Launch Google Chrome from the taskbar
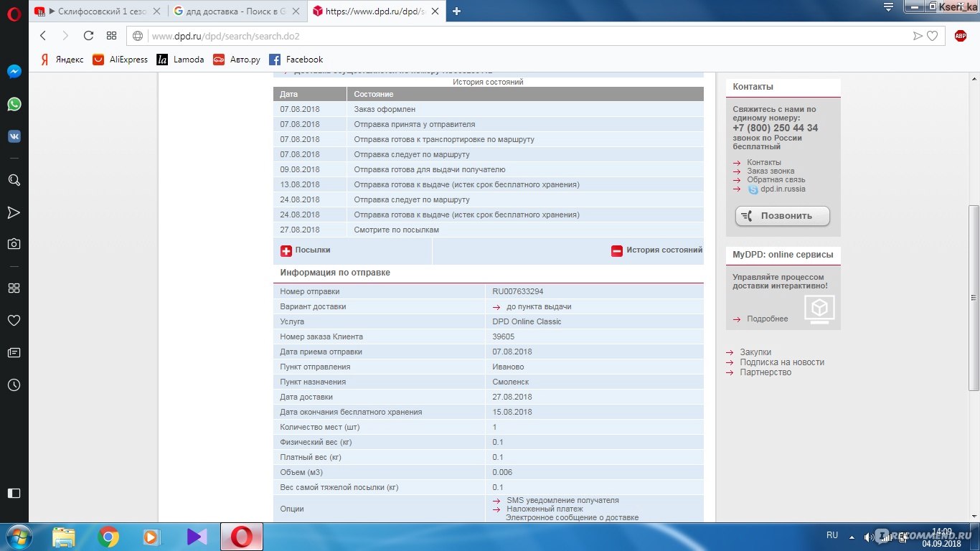This screenshot has width=980, height=551. [x=108, y=537]
